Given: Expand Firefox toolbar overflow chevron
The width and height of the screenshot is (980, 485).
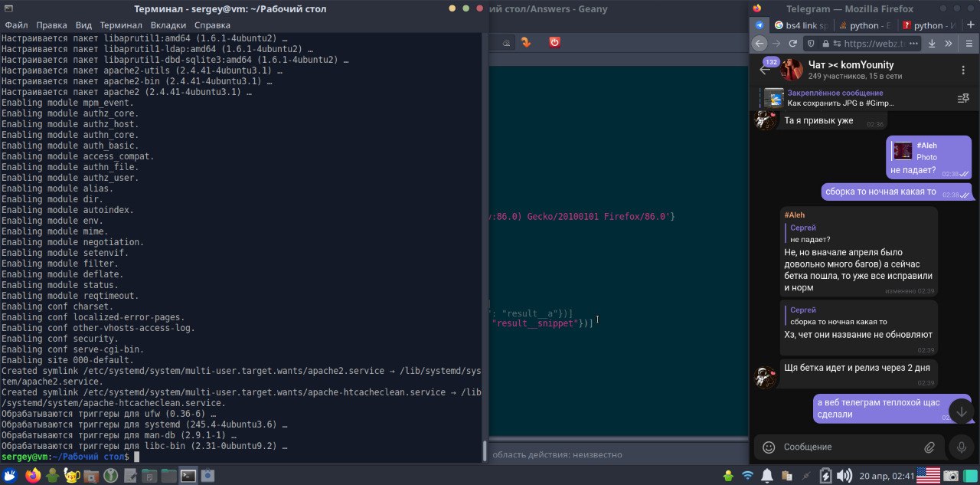Looking at the screenshot, I should pos(949,44).
